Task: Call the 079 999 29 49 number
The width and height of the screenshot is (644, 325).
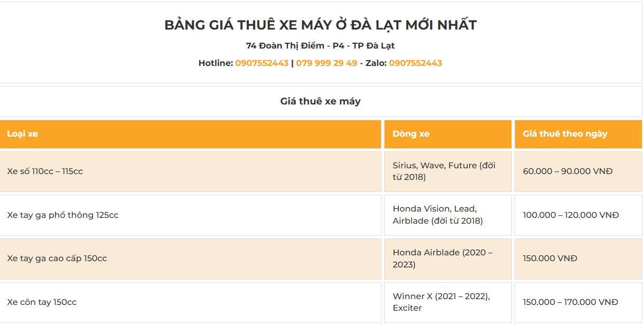Action: pos(326,63)
